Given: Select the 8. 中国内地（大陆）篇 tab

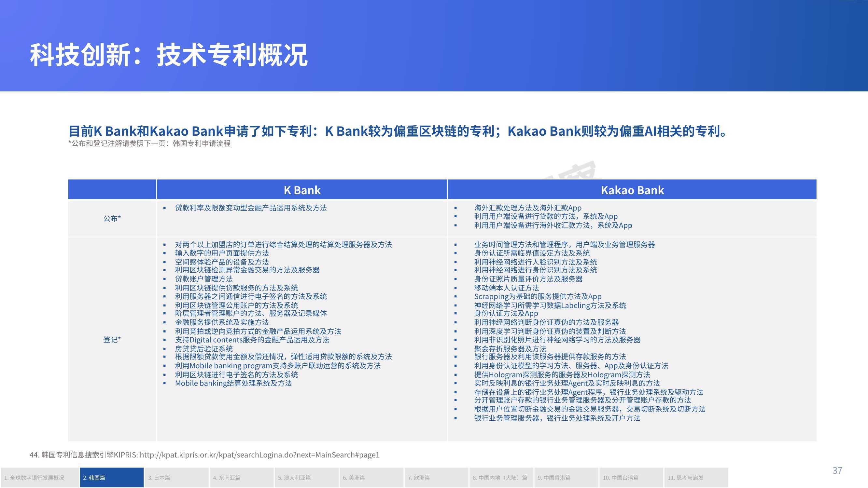Looking at the screenshot, I should (501, 478).
